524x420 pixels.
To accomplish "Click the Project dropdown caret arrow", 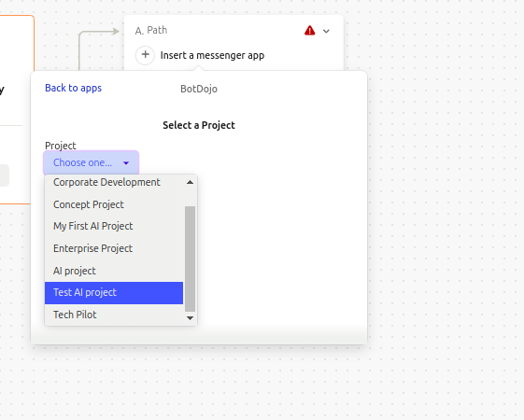I will 126,163.
